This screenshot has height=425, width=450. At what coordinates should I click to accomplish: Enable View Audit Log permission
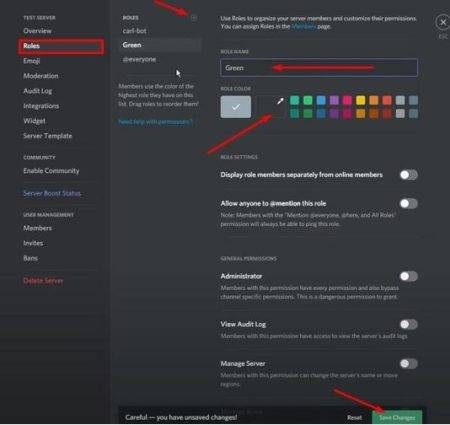(409, 324)
